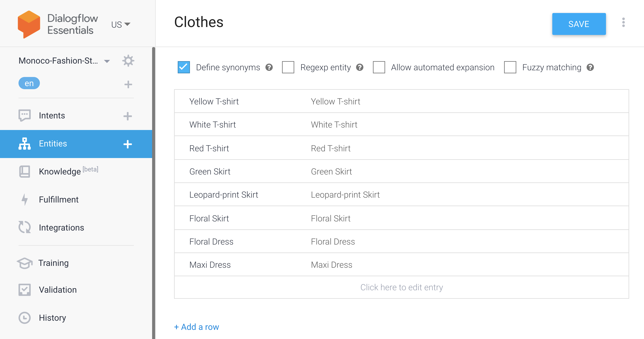This screenshot has width=644, height=339.
Task: Add a row to the entity table
Action: point(196,327)
